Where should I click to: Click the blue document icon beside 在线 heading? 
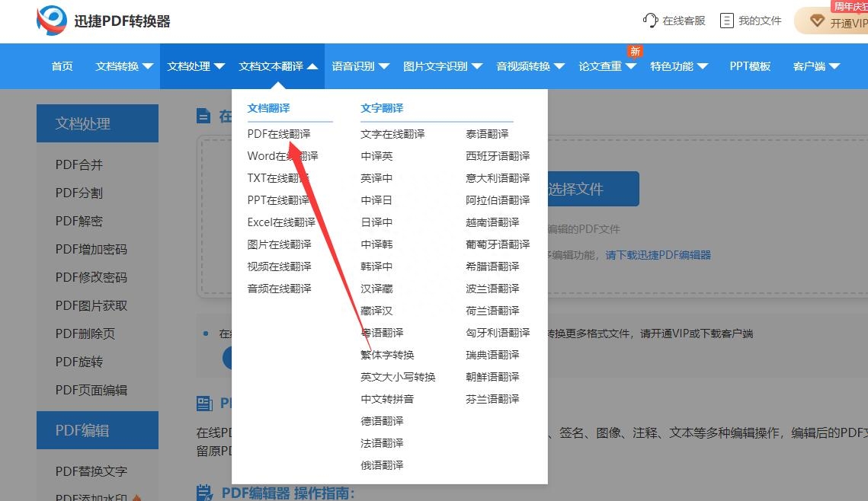point(203,116)
